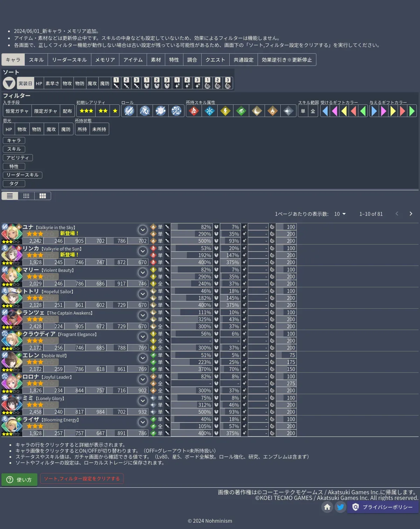This screenshot has height=529, width=420.
Task: Click ソート,フィルター設定をクリアする button
Action: (82, 479)
